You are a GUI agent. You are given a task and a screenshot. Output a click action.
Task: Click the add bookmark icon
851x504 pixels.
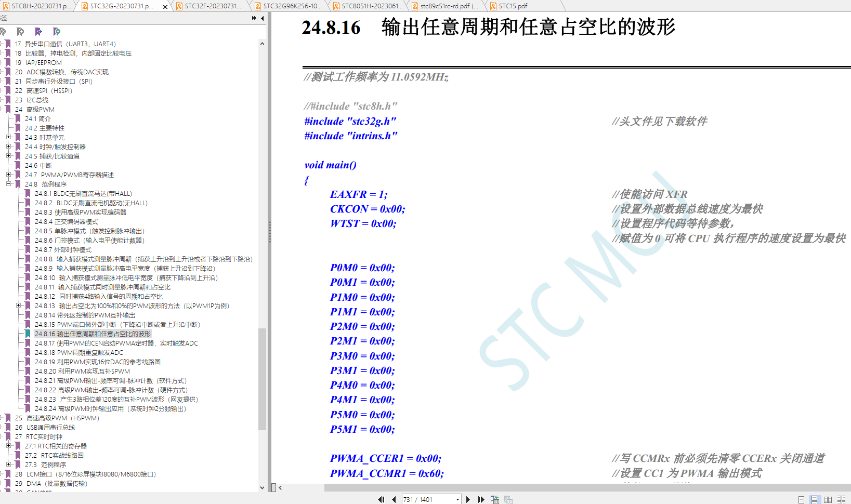[20, 32]
